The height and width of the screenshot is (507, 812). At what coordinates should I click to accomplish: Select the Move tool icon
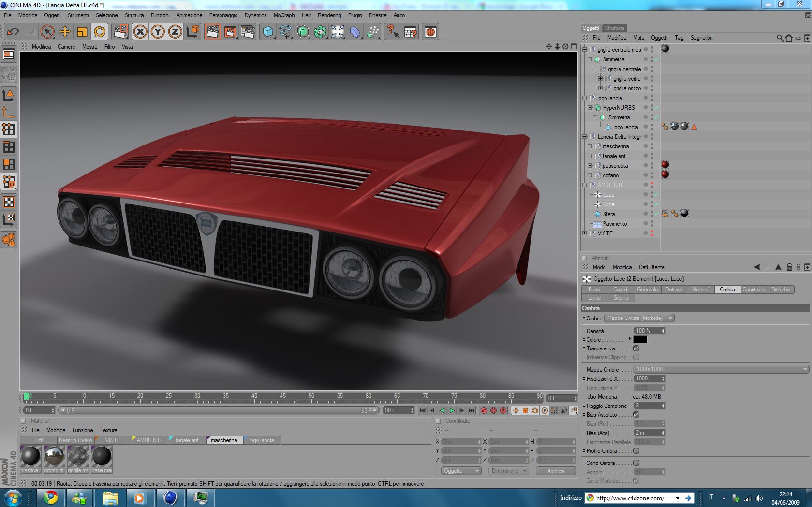tap(65, 32)
